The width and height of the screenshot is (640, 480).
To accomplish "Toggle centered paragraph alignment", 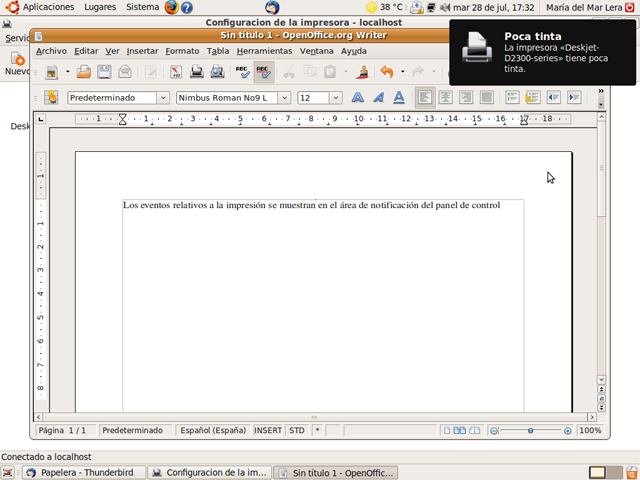I will [445, 98].
